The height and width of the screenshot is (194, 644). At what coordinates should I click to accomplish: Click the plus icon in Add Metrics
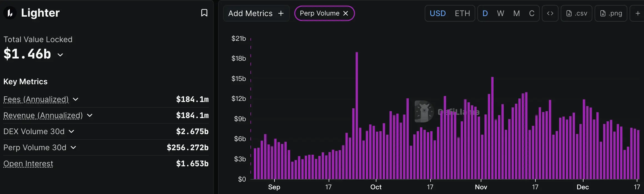[281, 13]
